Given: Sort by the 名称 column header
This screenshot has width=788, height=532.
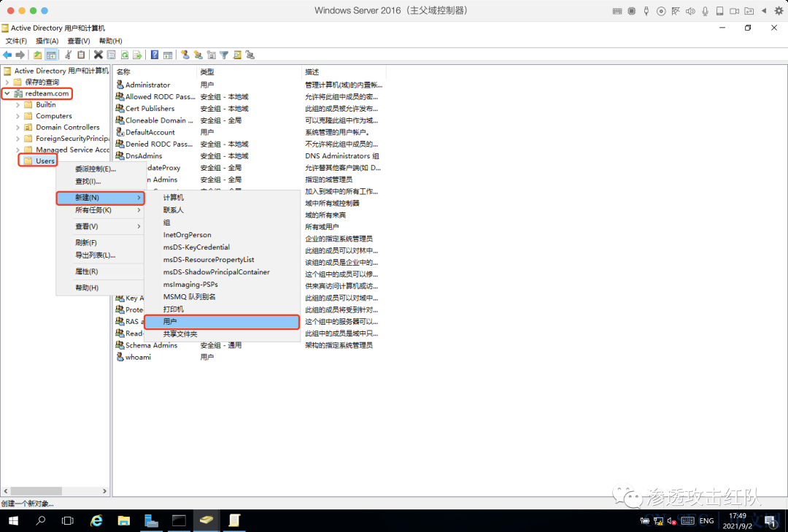Looking at the screenshot, I should point(155,72).
